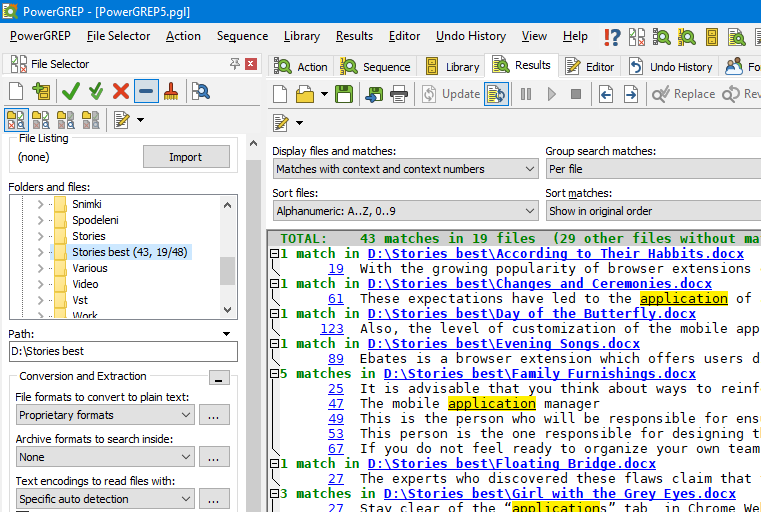761x512 pixels.
Task: Click the Path input field
Action: pyautogui.click(x=123, y=351)
